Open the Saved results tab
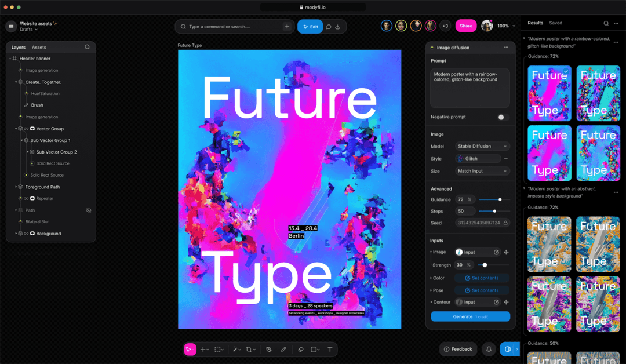This screenshot has width=626, height=364. [555, 23]
